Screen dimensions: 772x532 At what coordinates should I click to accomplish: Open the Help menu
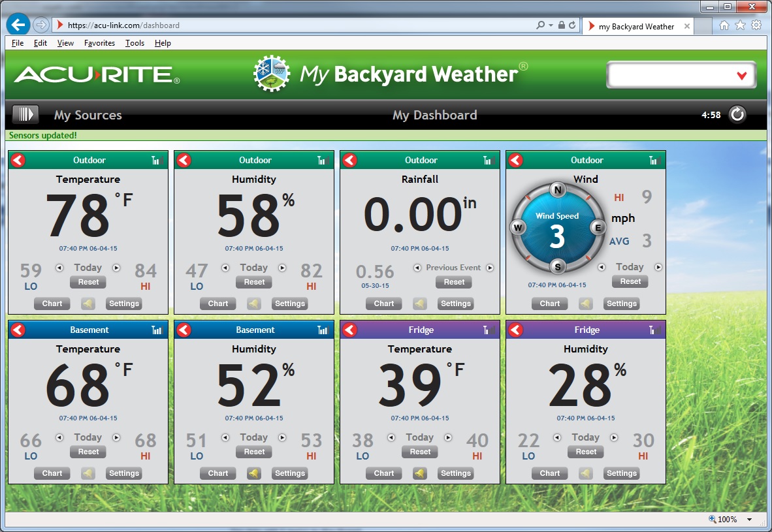click(163, 43)
